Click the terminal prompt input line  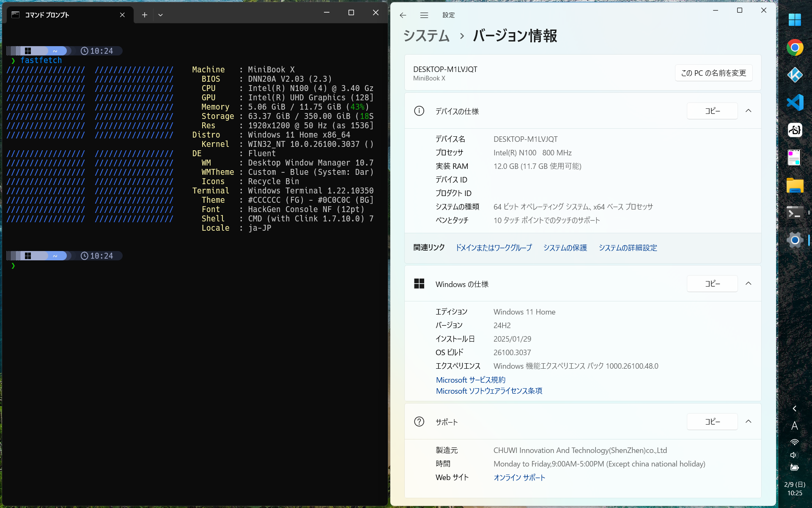pos(195,266)
